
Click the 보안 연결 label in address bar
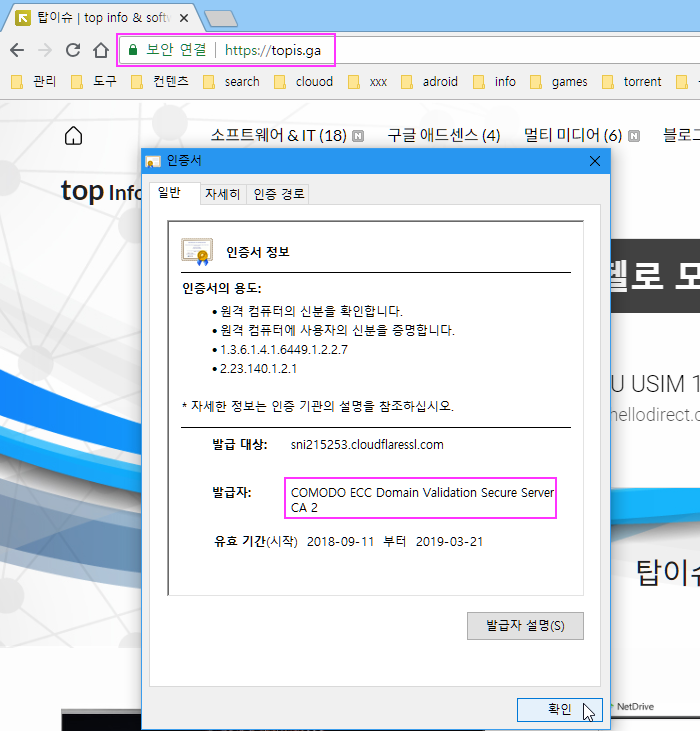(176, 50)
